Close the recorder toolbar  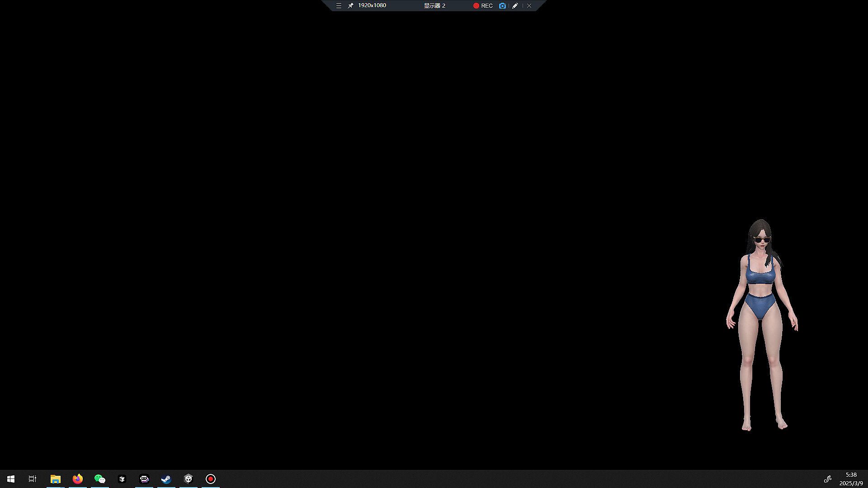pyautogui.click(x=529, y=6)
